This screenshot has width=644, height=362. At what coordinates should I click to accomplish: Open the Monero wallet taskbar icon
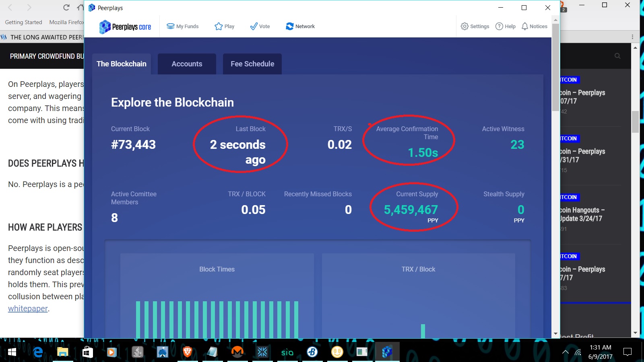237,352
